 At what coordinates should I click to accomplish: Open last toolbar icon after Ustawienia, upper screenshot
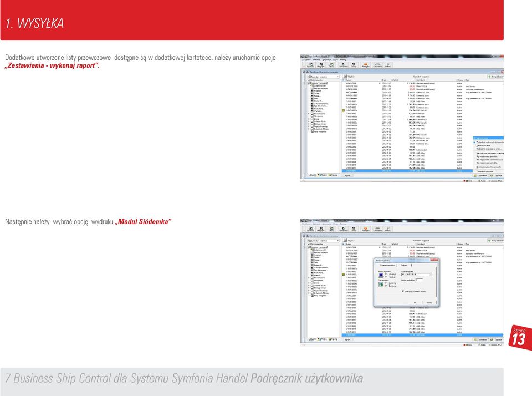pos(388,64)
